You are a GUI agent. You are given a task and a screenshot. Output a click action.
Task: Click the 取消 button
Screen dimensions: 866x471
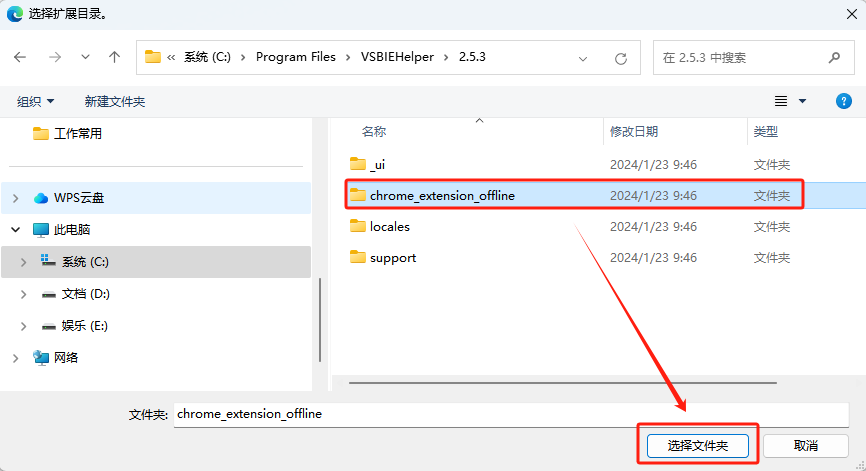pos(806,445)
